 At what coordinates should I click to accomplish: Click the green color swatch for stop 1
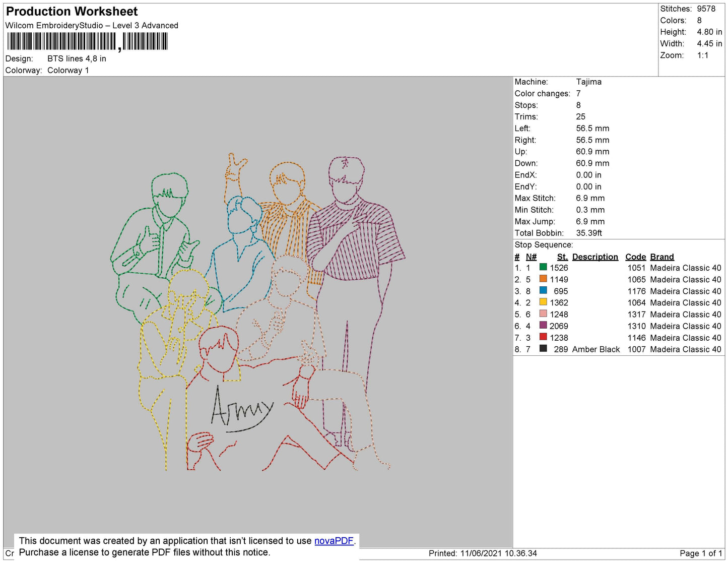[543, 267]
